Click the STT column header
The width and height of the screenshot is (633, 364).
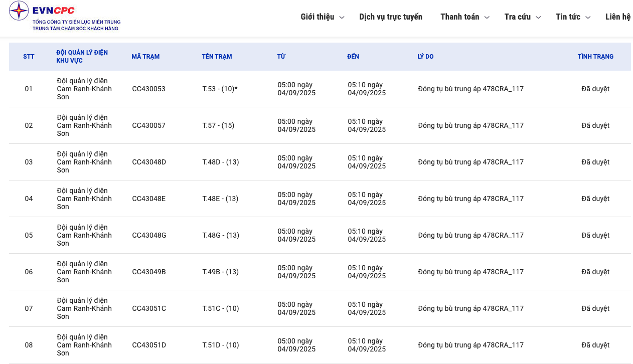[29, 57]
